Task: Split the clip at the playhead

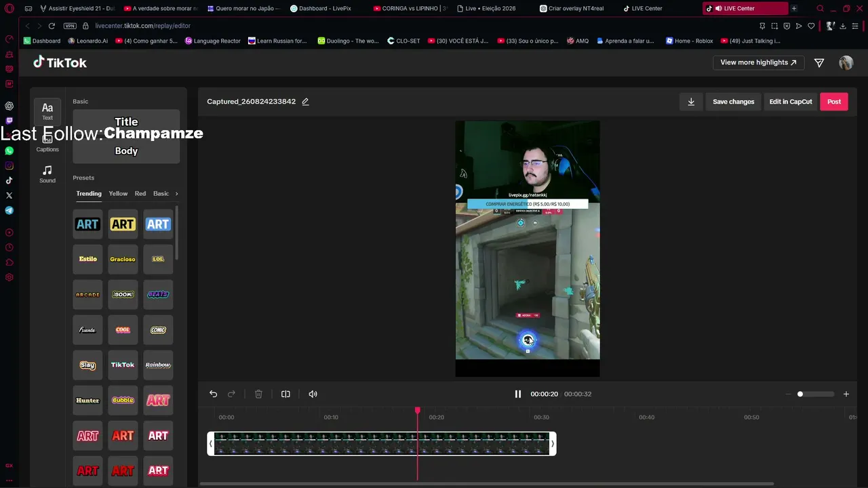Action: tap(285, 394)
